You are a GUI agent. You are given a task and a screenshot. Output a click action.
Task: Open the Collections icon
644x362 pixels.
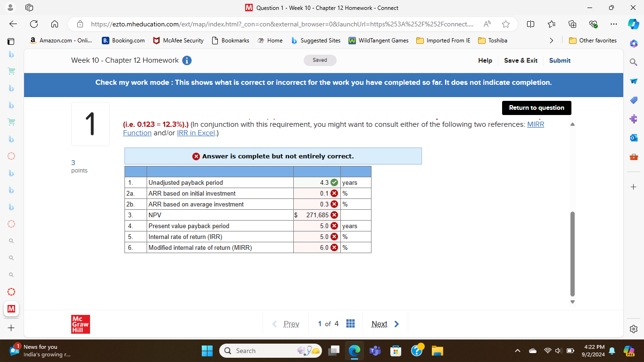point(572,24)
